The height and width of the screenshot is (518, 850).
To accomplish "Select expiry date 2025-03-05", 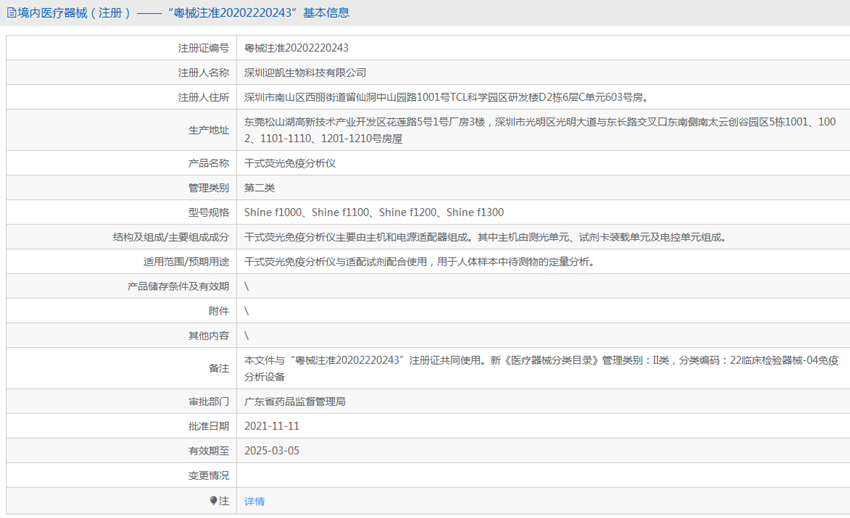I will point(272,451).
